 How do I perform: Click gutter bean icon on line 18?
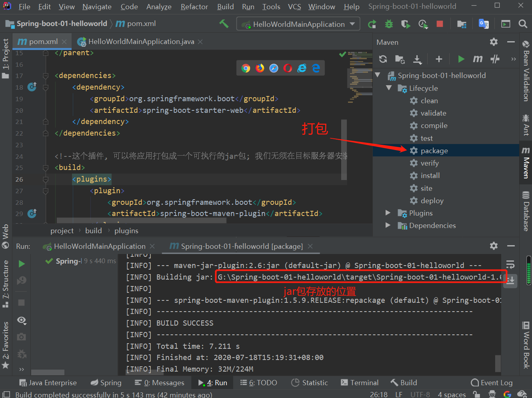point(32,87)
